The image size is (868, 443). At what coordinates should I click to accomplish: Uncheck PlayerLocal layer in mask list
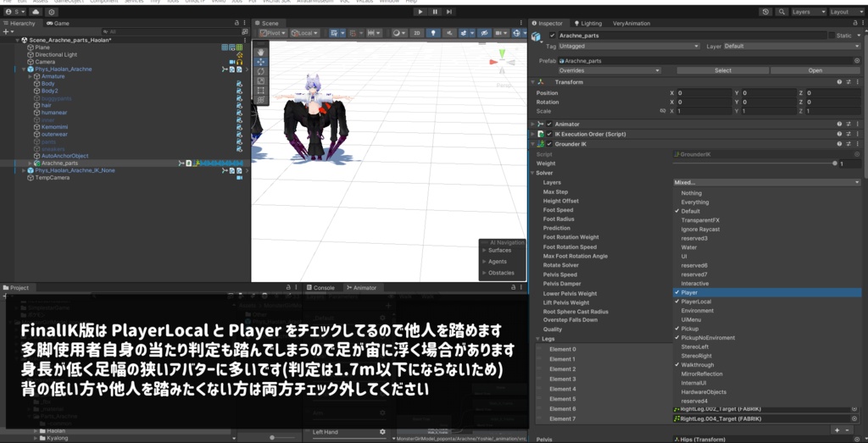(766, 302)
